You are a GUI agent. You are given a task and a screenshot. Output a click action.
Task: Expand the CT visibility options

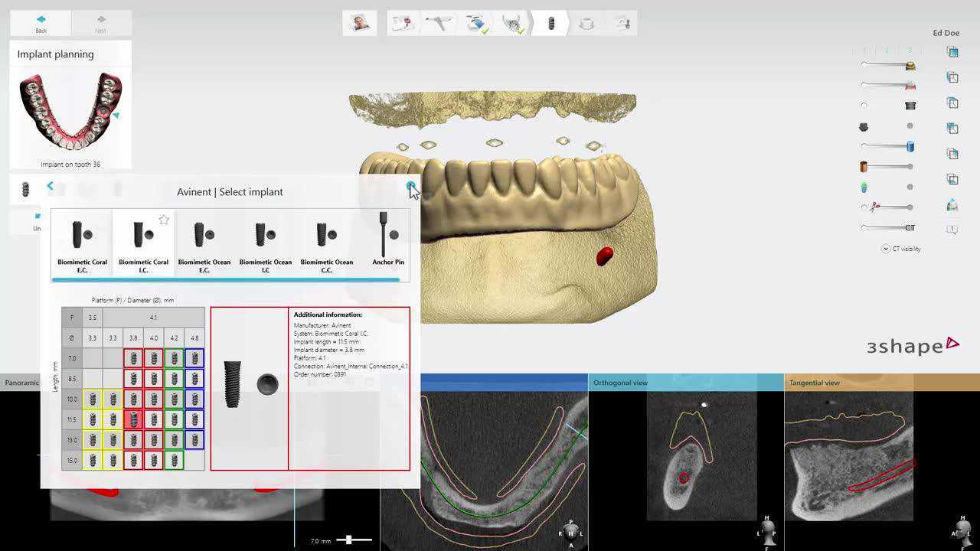[x=885, y=248]
